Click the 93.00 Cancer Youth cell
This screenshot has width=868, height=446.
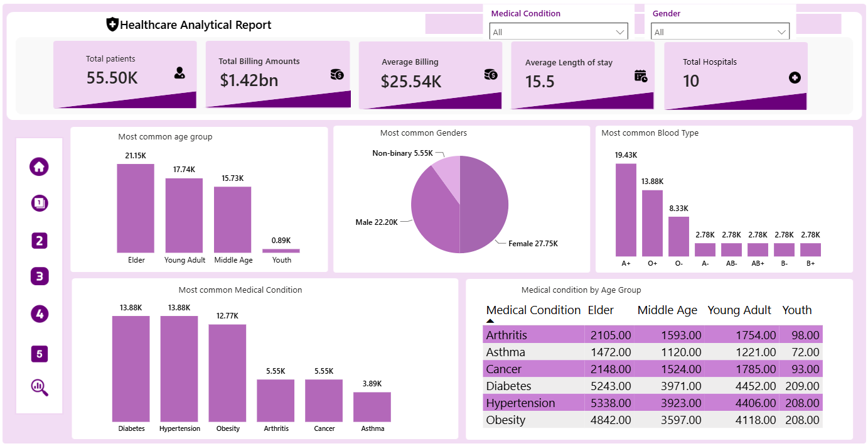pyautogui.click(x=804, y=369)
